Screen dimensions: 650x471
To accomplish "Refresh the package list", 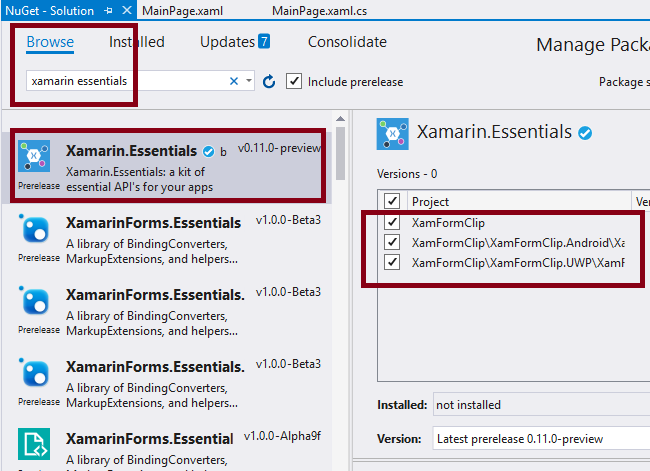I will coord(269,81).
